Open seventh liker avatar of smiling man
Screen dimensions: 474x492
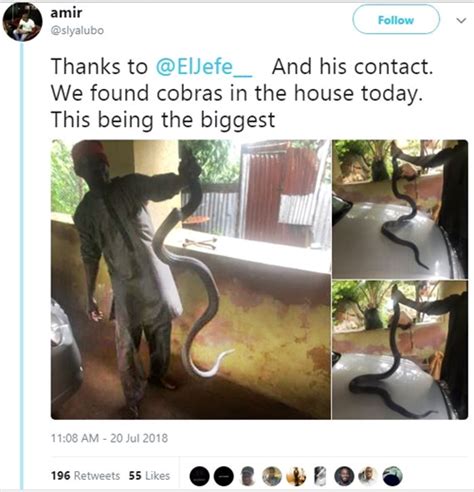pyautogui.click(x=344, y=476)
